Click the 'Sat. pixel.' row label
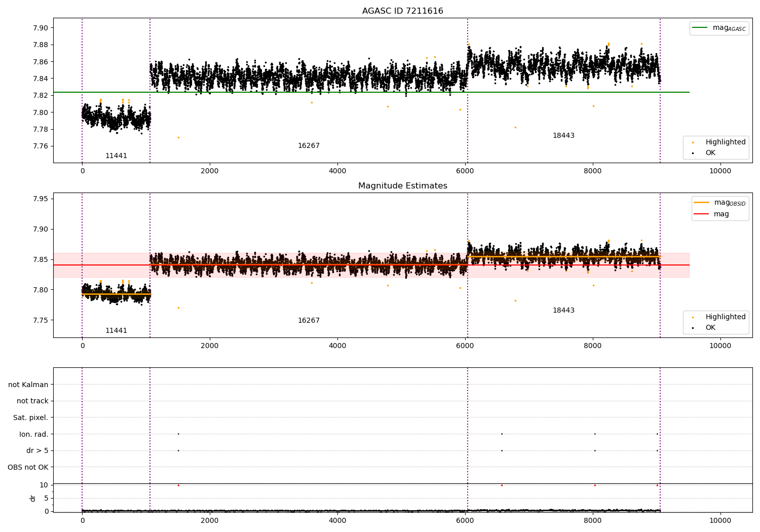Image resolution: width=760 pixels, height=532 pixels. [31, 418]
